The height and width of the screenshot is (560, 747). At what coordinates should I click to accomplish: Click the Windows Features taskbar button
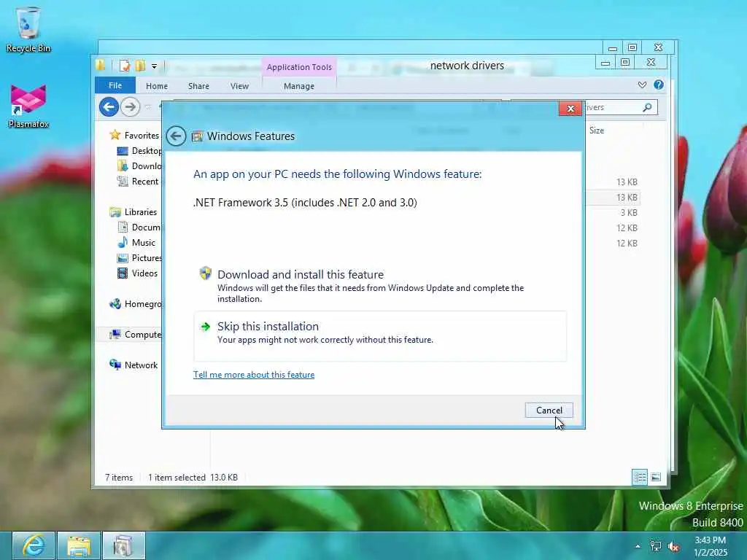pos(124,545)
